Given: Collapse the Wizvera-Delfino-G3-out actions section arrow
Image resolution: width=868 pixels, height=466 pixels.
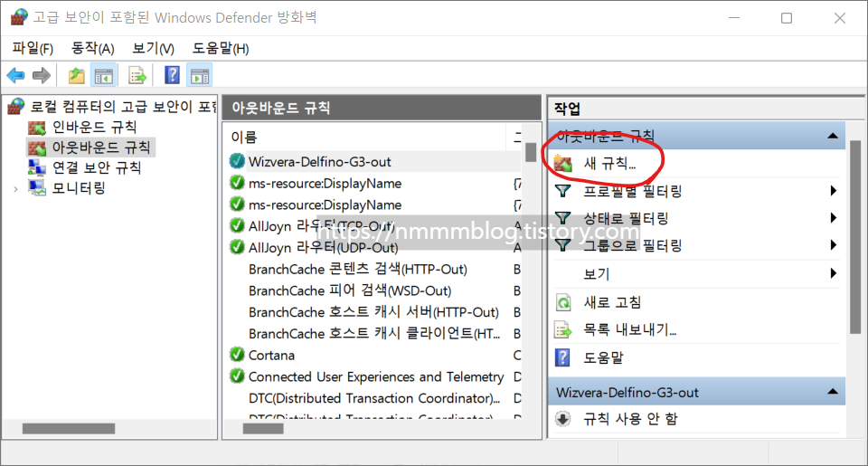Looking at the screenshot, I should click(x=833, y=392).
